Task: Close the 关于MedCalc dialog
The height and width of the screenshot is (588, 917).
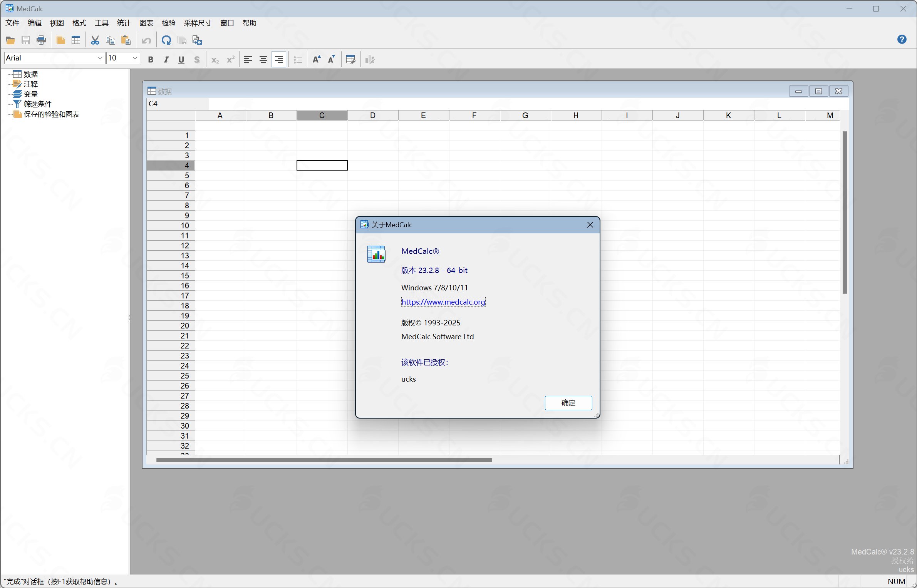Action: 590,224
